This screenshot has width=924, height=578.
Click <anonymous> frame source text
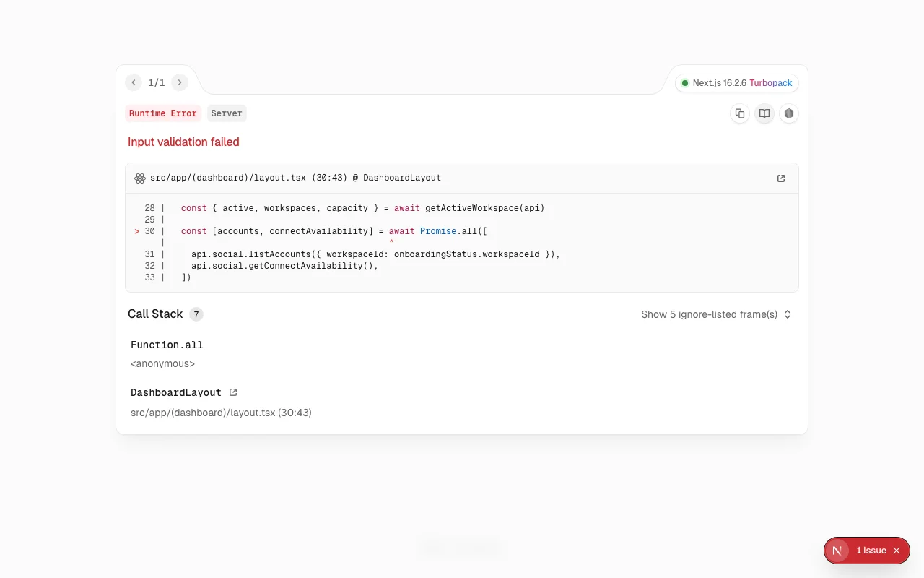click(x=162, y=363)
